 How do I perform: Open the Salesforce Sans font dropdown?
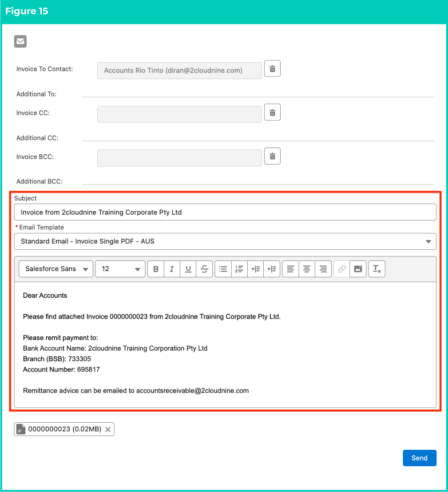(x=56, y=269)
